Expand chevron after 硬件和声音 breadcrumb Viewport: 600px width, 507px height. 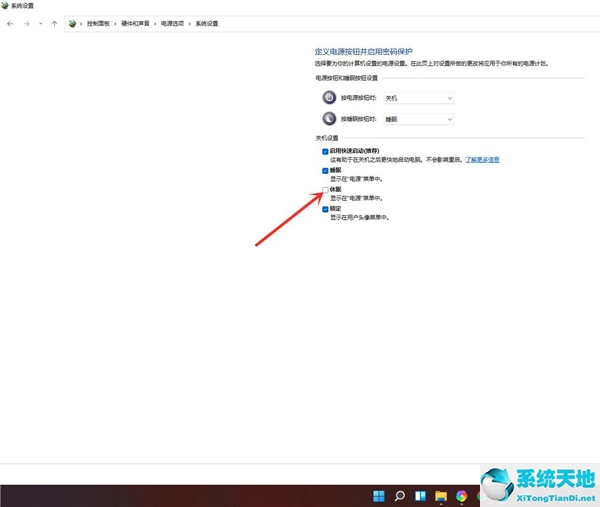coord(155,24)
